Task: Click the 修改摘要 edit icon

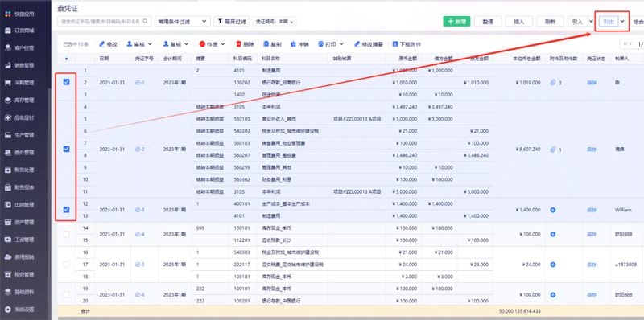Action: pyautogui.click(x=357, y=44)
